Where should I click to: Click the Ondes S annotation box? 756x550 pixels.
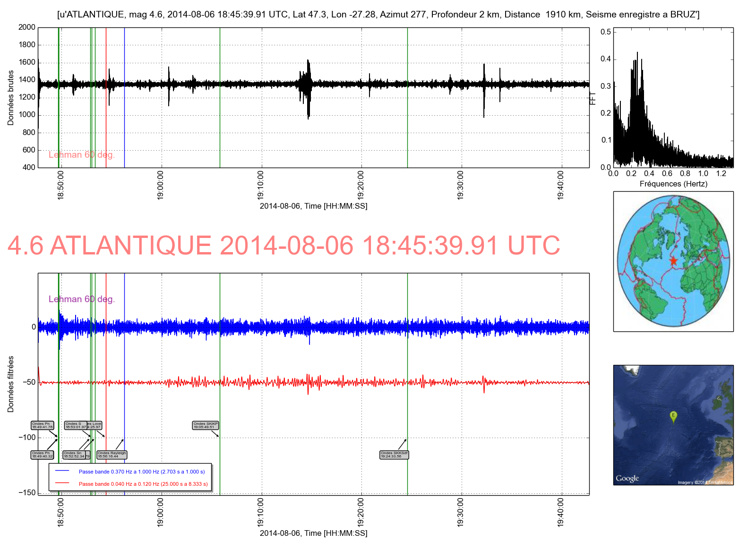pos(75,425)
